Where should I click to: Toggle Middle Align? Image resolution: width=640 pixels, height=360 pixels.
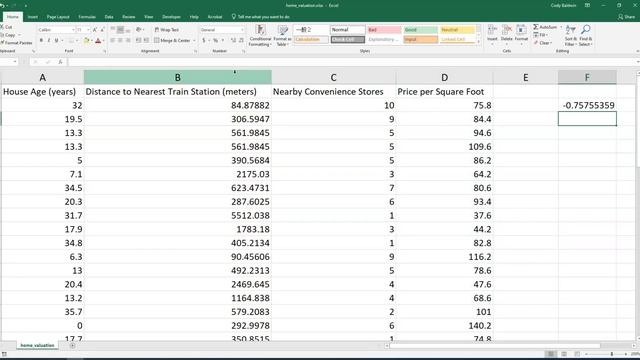(x=120, y=30)
